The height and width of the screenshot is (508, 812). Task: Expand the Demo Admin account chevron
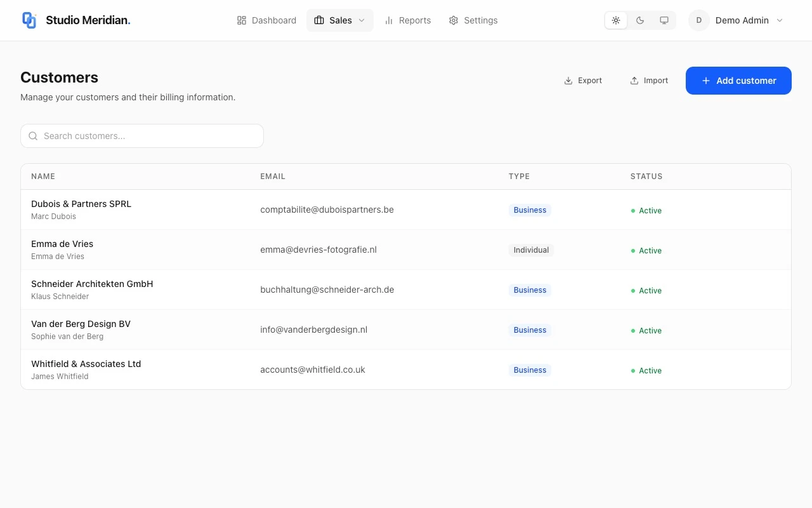(x=780, y=20)
